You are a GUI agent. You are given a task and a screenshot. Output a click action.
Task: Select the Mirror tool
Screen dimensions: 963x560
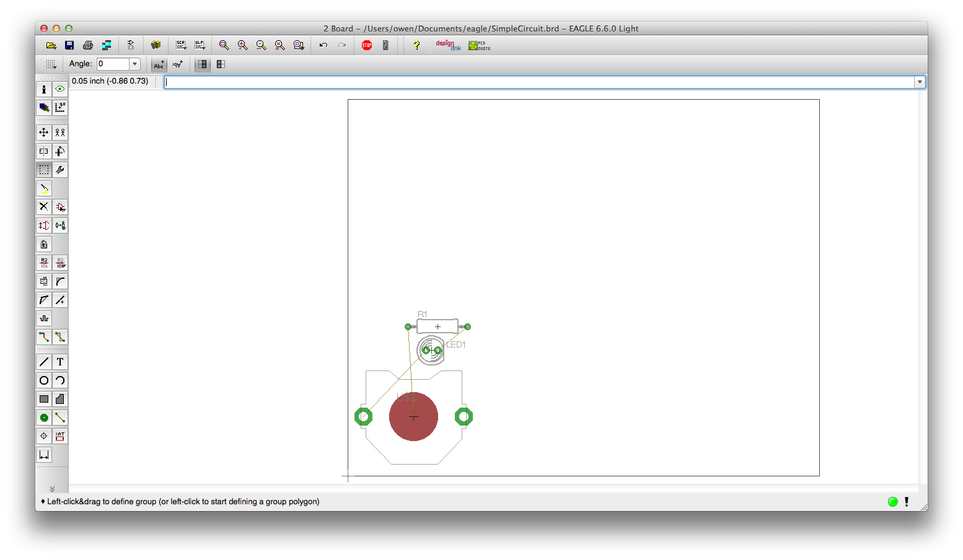click(44, 151)
